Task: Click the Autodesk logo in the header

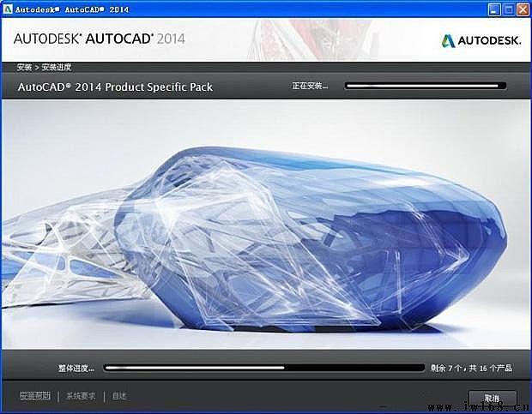Action: [479, 39]
